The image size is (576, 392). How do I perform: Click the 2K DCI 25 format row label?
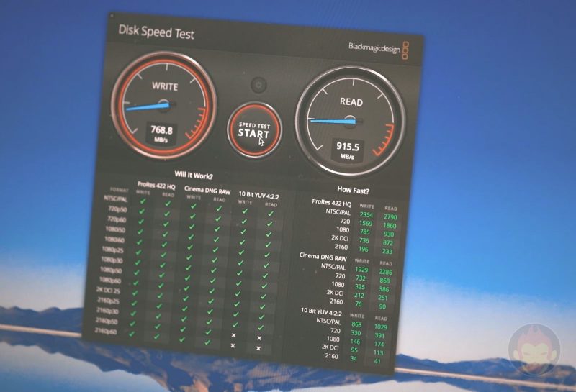point(108,290)
